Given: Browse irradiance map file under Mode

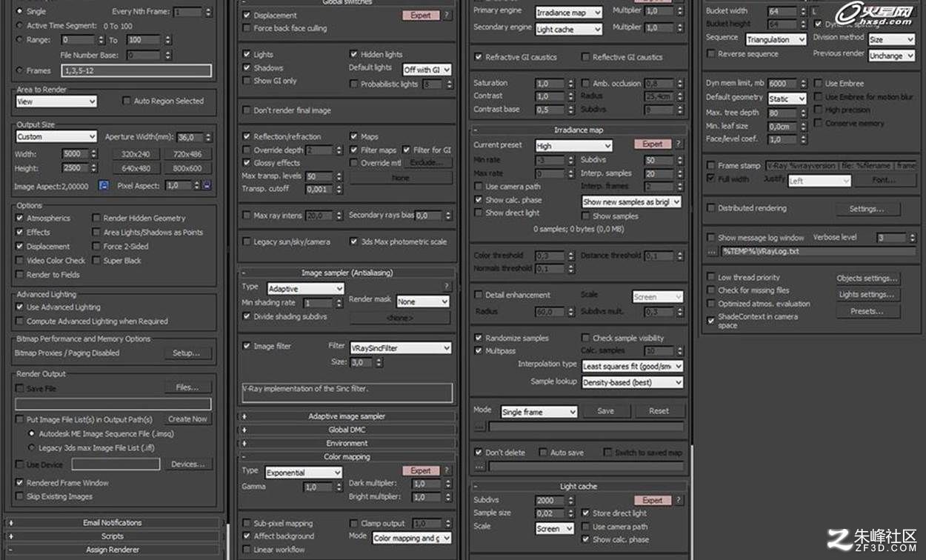Looking at the screenshot, I should click(x=479, y=427).
